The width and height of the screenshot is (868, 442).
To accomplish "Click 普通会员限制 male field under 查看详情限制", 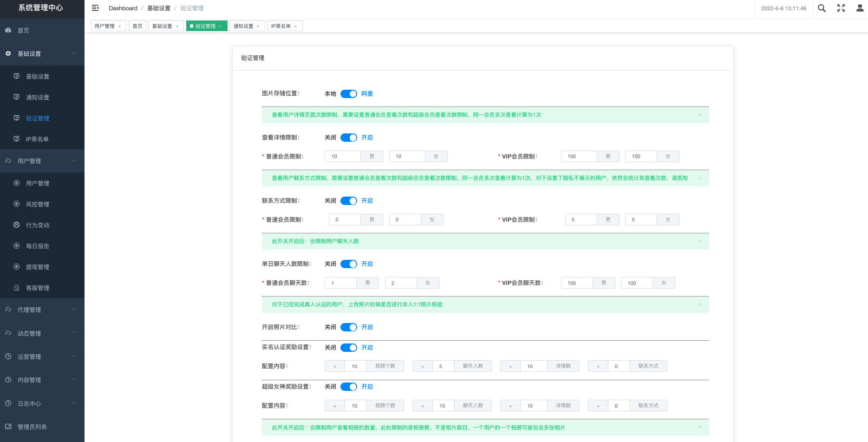I will [343, 157].
